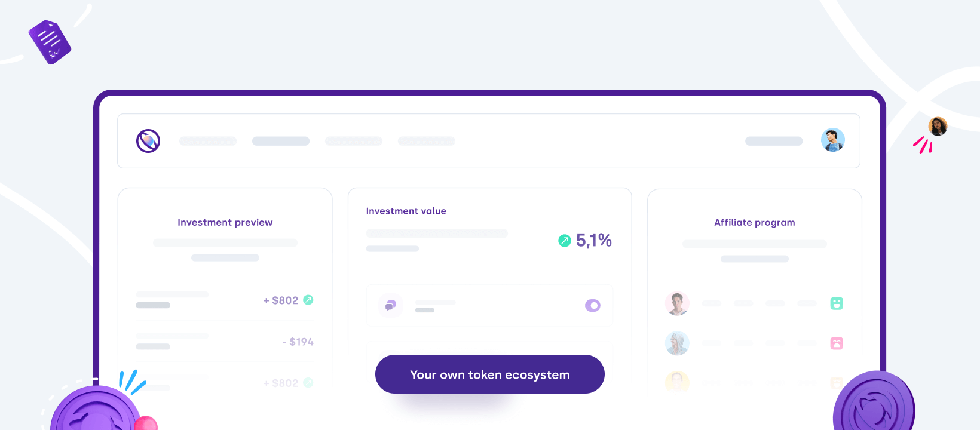Click the - $194 transaction amount

pos(298,342)
